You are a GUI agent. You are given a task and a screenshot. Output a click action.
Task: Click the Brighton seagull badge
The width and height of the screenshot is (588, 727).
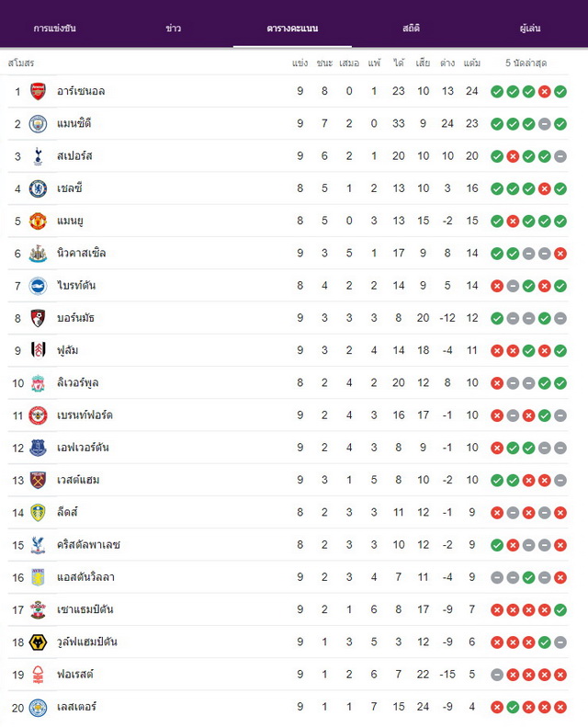click(38, 286)
